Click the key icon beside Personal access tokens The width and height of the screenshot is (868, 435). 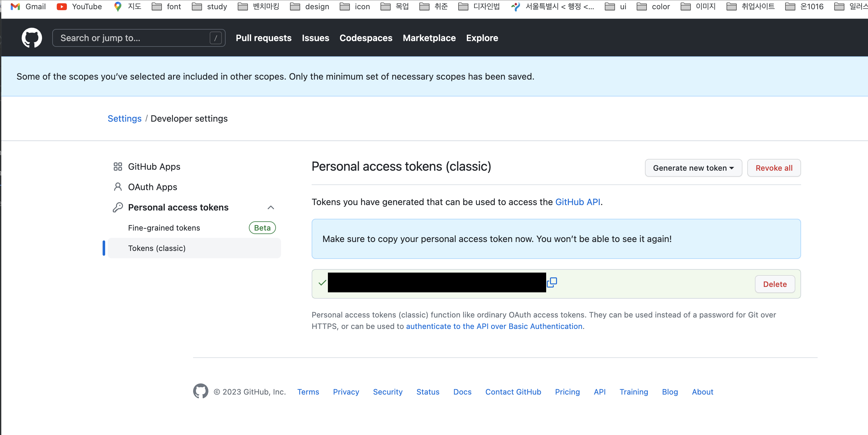click(118, 207)
